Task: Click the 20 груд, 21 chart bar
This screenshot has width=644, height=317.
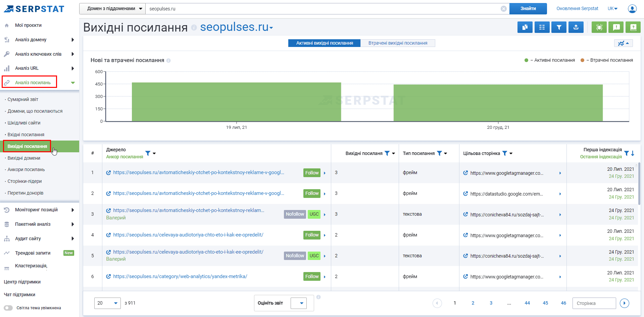Action: 498,103
